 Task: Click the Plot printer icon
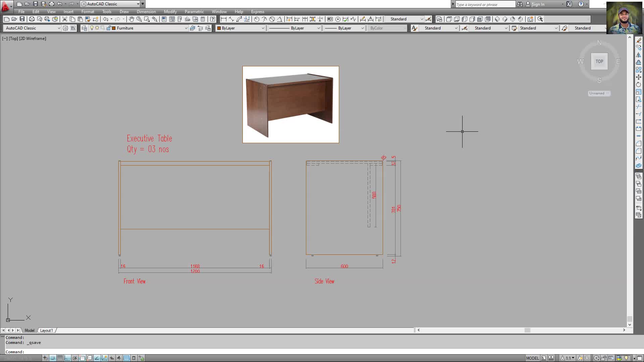pos(32,19)
